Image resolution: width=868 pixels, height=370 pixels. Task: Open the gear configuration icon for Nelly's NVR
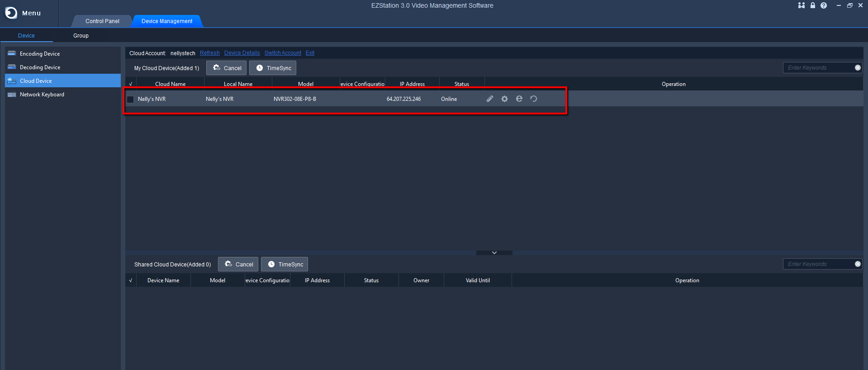pos(504,99)
